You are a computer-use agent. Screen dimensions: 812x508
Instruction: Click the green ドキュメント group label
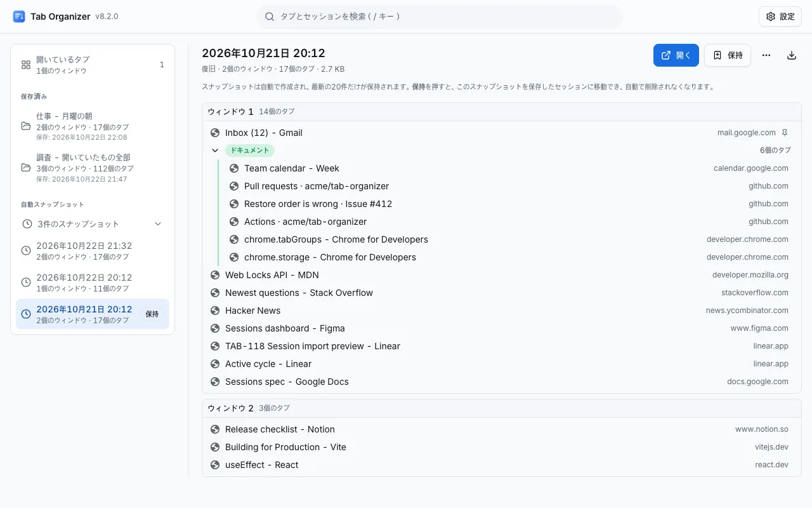250,150
